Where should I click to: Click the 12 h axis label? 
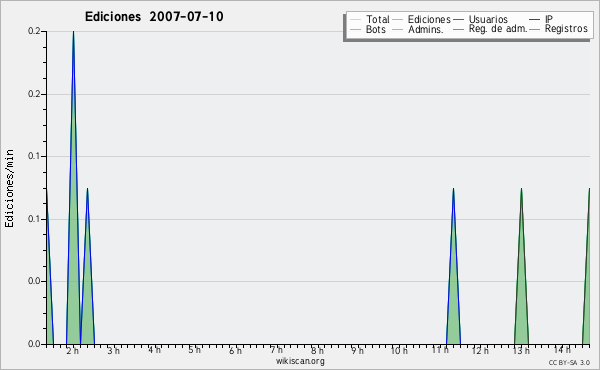pyautogui.click(x=480, y=351)
